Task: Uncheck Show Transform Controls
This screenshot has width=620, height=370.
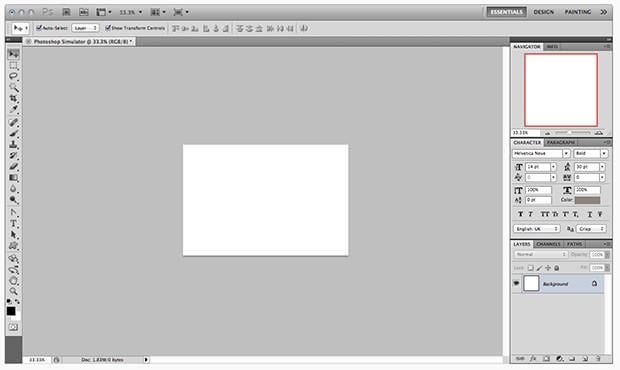Action: point(108,28)
